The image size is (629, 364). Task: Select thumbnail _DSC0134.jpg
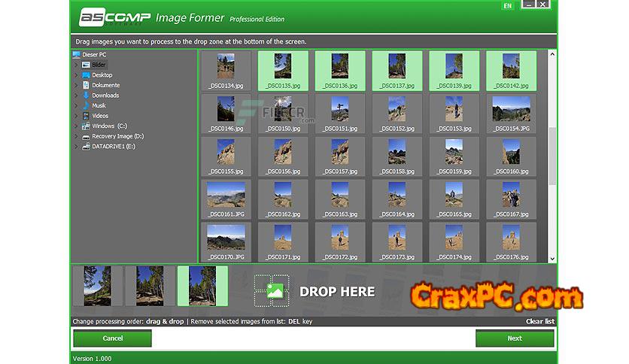pos(226,71)
